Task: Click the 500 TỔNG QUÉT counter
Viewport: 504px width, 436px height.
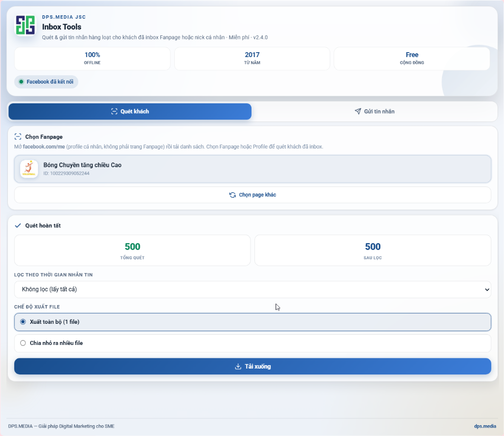Action: 132,250
